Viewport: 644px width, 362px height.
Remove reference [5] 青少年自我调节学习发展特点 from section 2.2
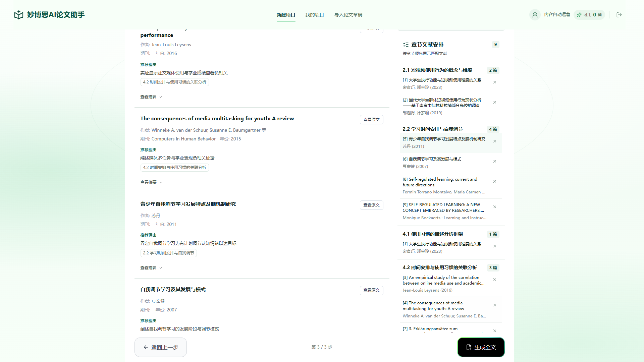pyautogui.click(x=495, y=141)
